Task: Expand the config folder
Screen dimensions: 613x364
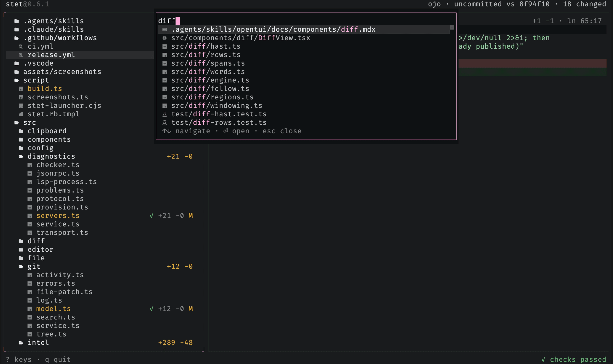Action: (21, 148)
